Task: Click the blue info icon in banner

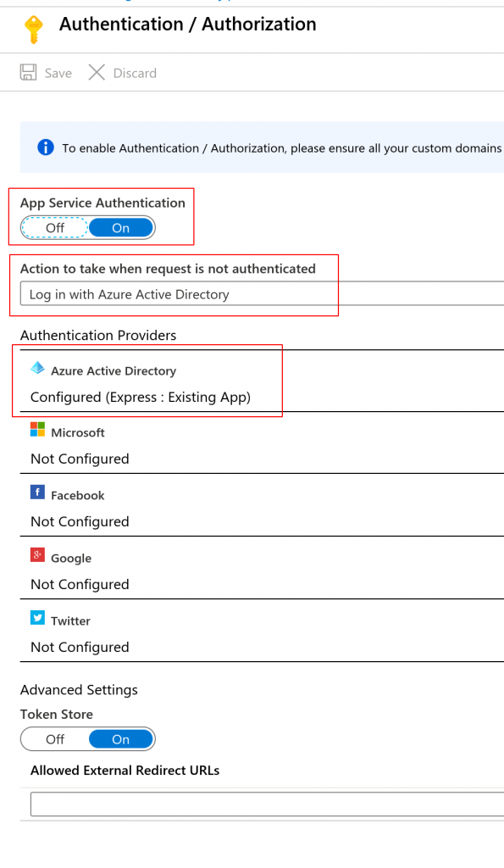Action: 46,147
